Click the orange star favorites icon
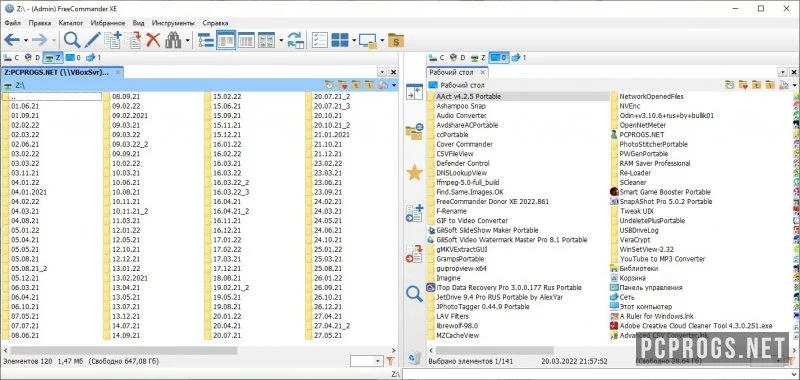 (414, 172)
